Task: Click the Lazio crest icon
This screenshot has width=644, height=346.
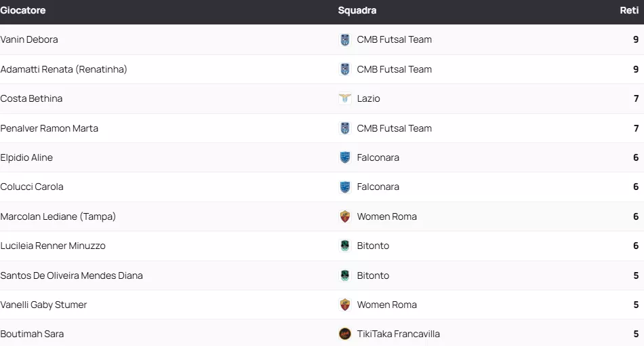Action: point(345,99)
